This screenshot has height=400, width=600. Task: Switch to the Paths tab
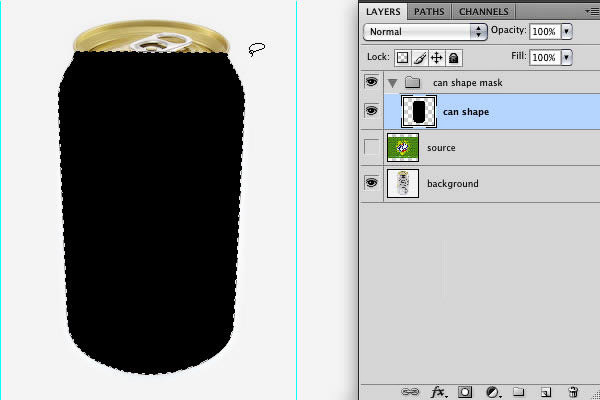[x=429, y=11]
